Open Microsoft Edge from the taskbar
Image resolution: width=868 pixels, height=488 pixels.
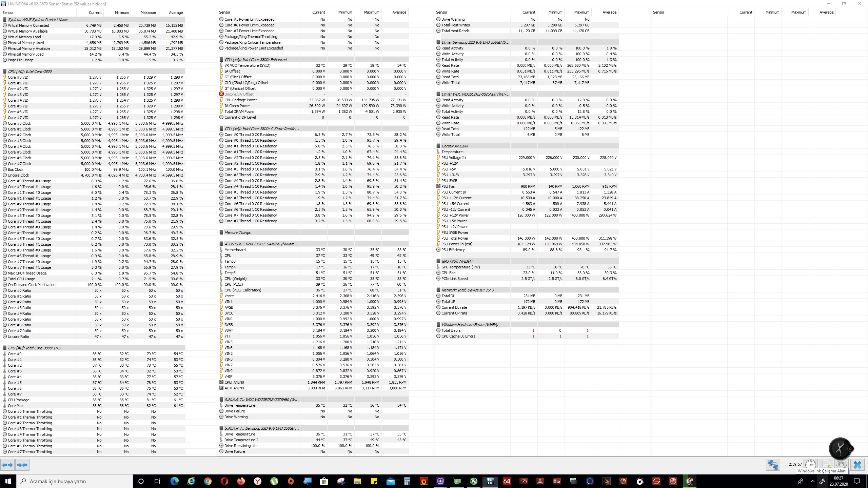point(175,481)
